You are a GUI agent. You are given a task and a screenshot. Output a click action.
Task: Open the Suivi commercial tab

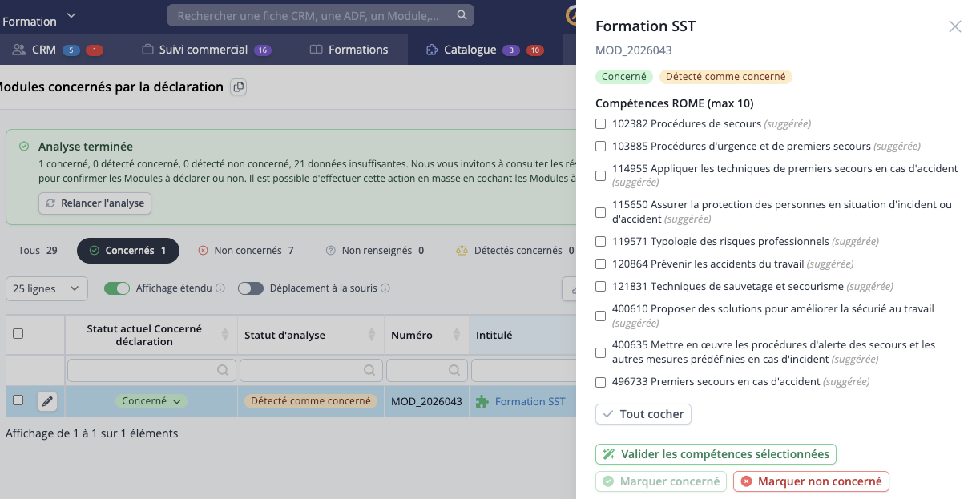click(207, 50)
